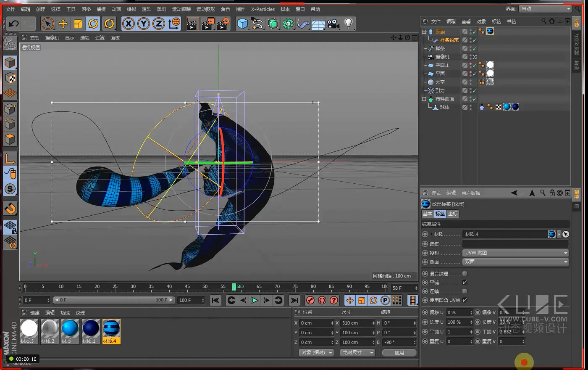The height and width of the screenshot is (370, 588).
Task: Toggle the 平铺 checkbox
Action: click(465, 283)
